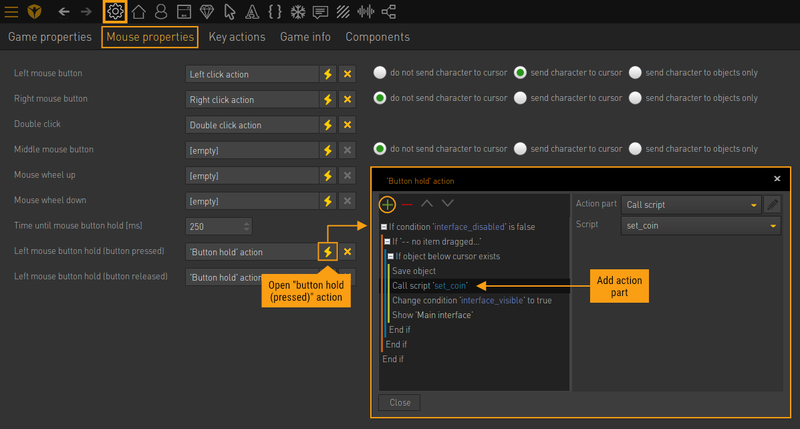Image resolution: width=800 pixels, height=429 pixels.
Task: Go forward with the right arrow
Action: (86, 11)
